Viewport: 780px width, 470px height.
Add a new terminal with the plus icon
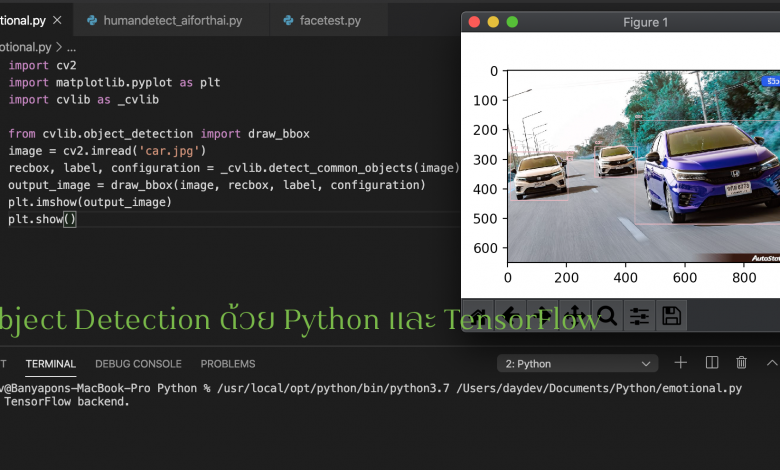[681, 363]
